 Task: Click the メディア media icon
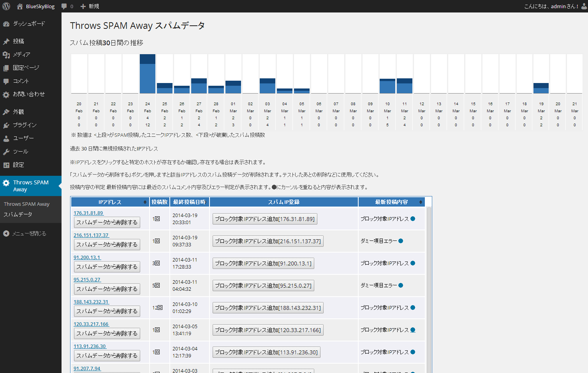[6, 55]
